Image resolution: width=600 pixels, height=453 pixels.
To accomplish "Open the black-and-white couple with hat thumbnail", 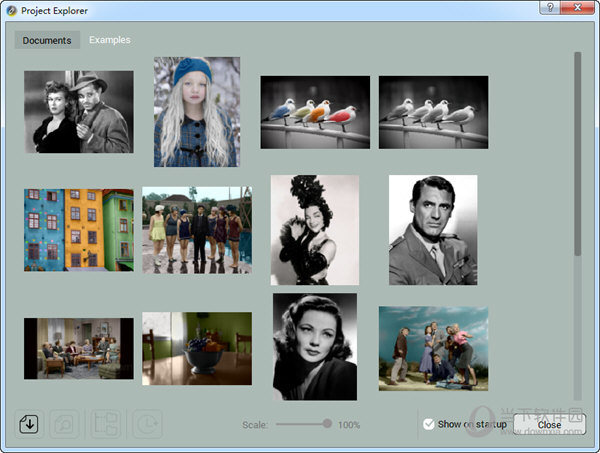I will (x=79, y=112).
